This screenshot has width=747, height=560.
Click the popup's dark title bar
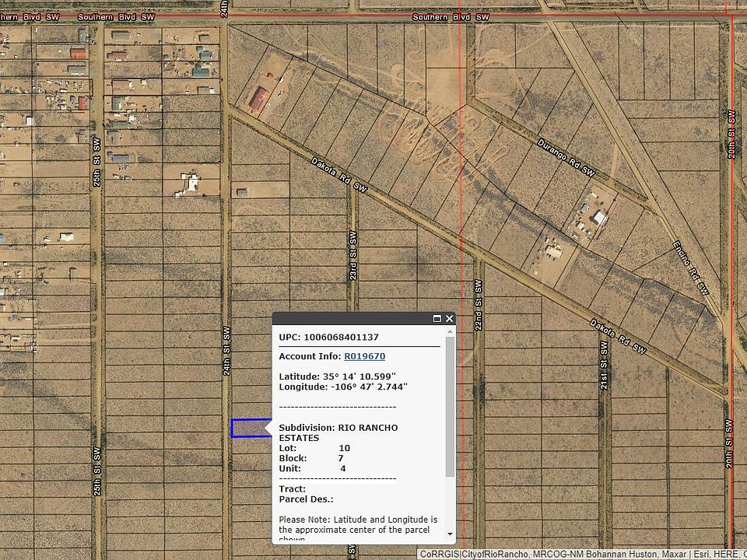pyautogui.click(x=350, y=319)
